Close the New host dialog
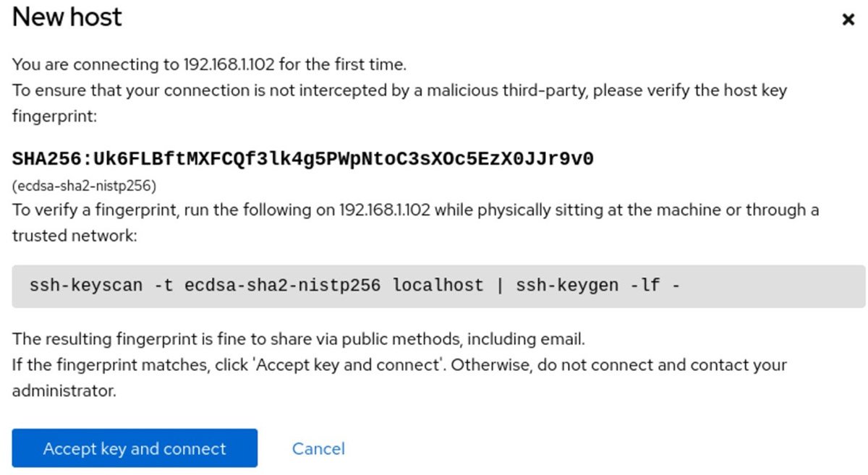The width and height of the screenshot is (868, 475). point(848,20)
